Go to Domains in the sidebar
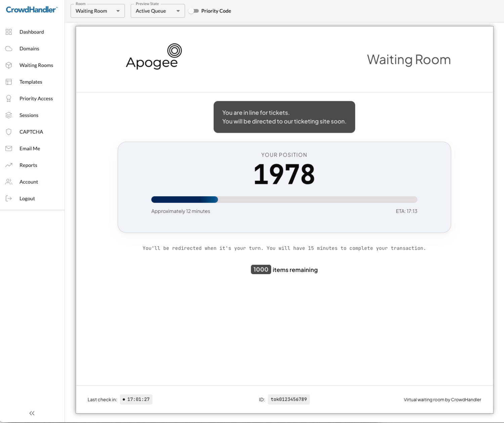504x423 pixels. click(x=29, y=49)
